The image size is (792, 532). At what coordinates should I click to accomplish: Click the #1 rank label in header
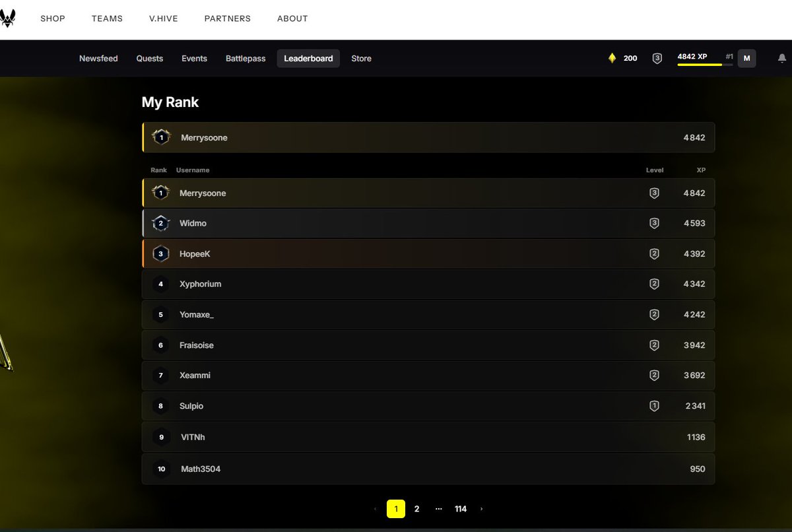[729, 57]
